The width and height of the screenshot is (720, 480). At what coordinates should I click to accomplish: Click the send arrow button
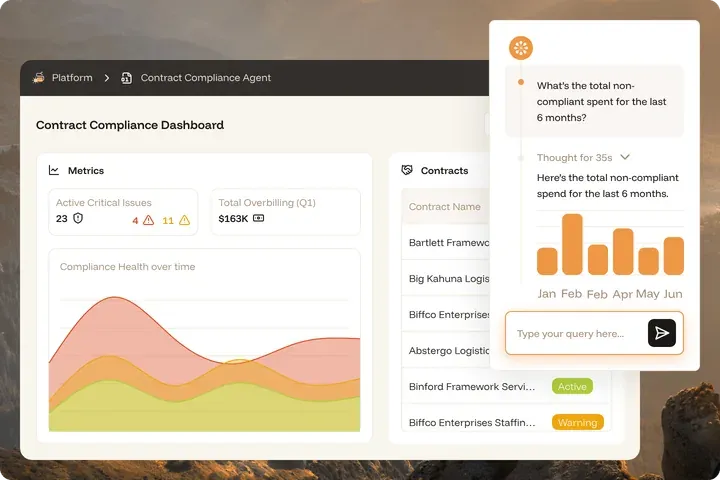[662, 333]
